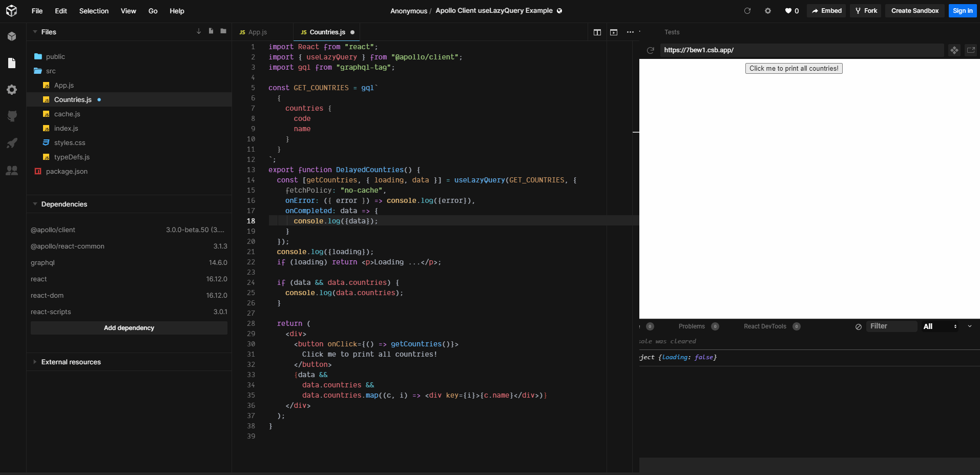
Task: Click the Create Sandbox button
Action: pyautogui.click(x=915, y=11)
